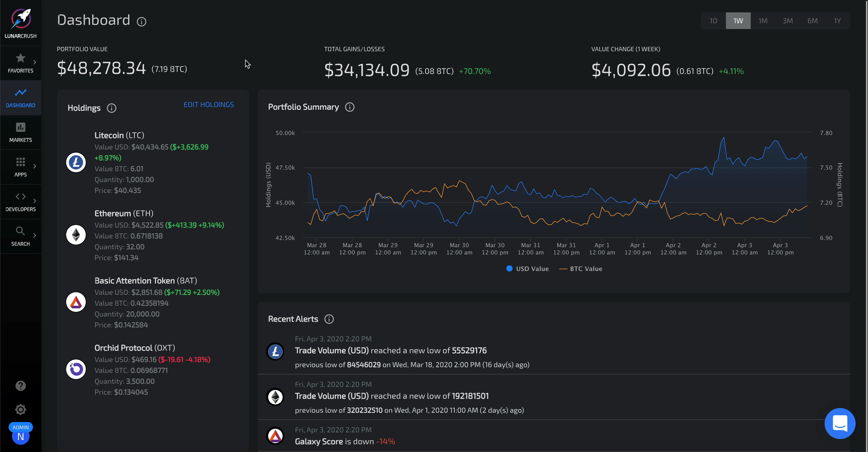Open the chat support bubble

tap(840, 423)
